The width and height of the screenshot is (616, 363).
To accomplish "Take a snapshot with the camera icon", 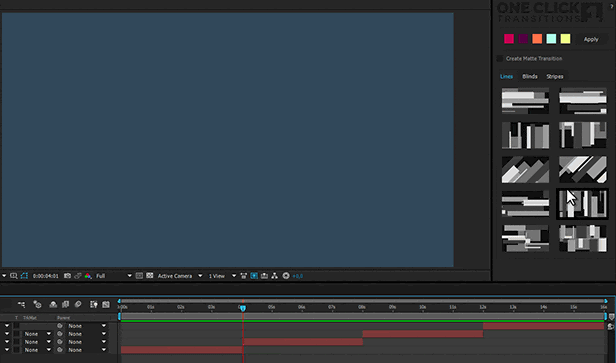I will (68, 276).
